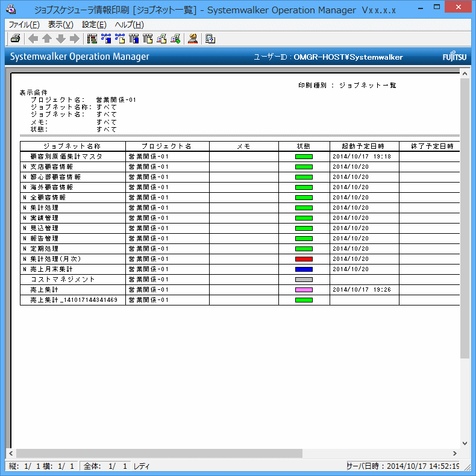
Task: Click the gray status bar for コストマネジメント
Action: [x=304, y=280]
